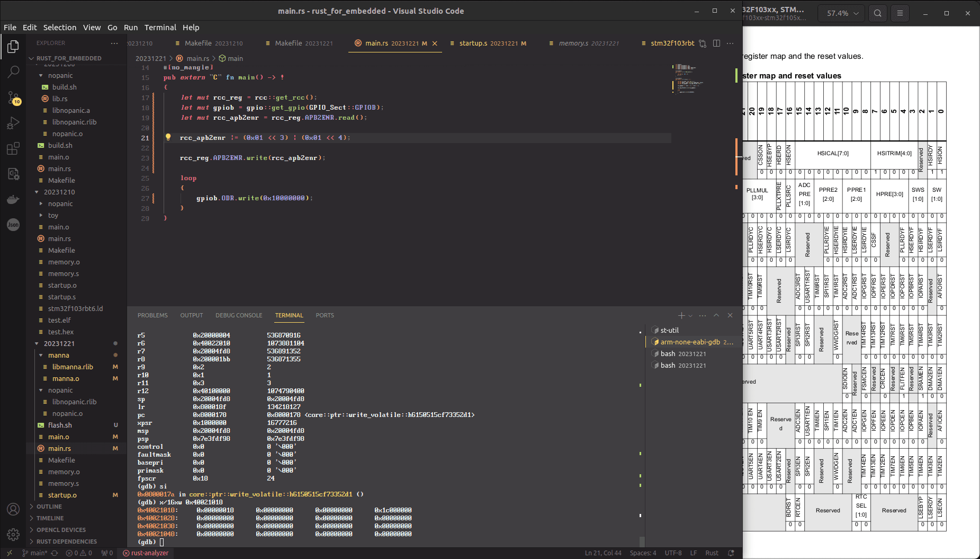This screenshot has width=980, height=559.
Task: Change the Rust language mode in status bar
Action: pyautogui.click(x=712, y=553)
